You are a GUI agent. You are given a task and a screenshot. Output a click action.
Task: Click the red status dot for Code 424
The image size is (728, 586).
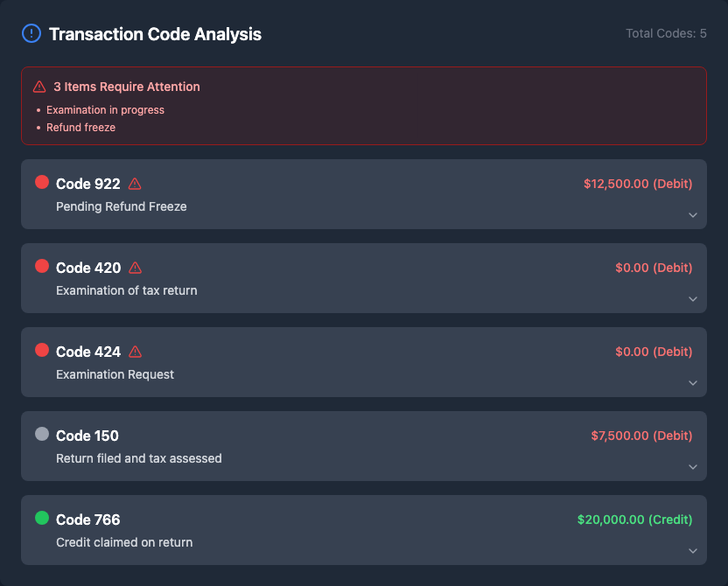coord(42,351)
